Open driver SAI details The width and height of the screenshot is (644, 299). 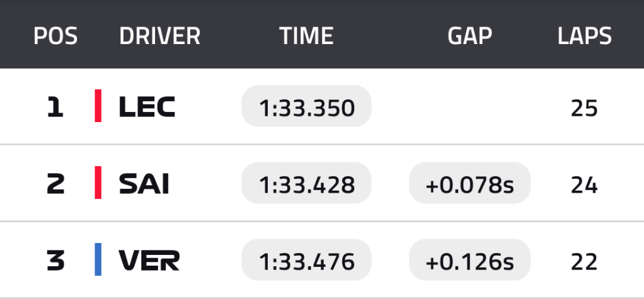(x=144, y=184)
